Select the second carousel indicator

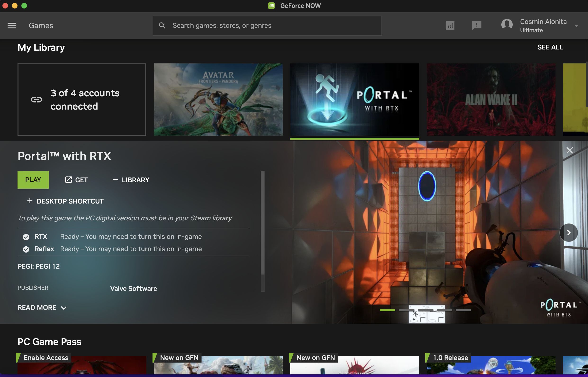(406, 310)
